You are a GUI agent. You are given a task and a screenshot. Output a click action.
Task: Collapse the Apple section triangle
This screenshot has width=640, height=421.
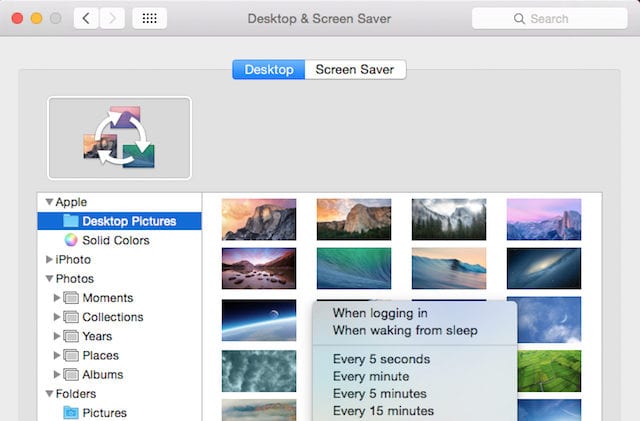coord(49,202)
